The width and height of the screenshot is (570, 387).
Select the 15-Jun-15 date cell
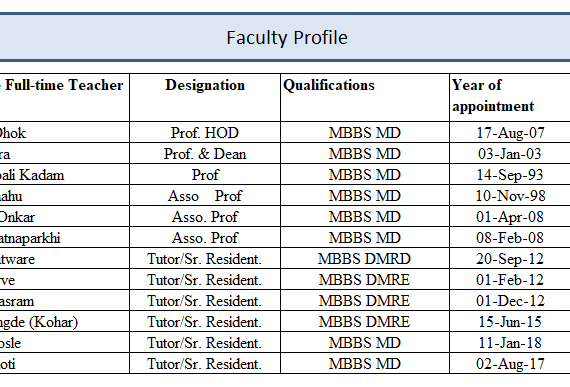pos(510,322)
